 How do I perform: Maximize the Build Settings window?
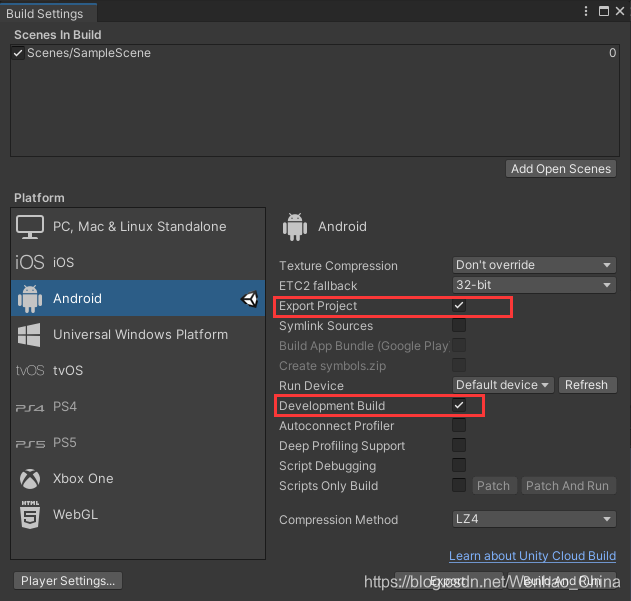click(604, 11)
